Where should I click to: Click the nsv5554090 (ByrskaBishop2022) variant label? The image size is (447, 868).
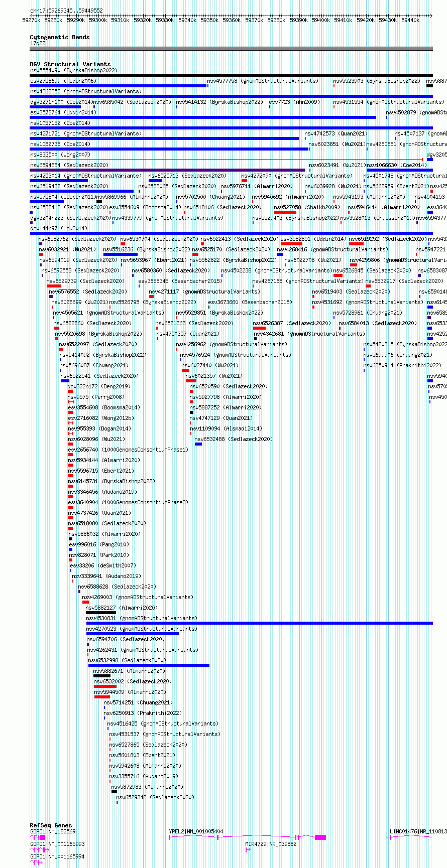(73, 70)
